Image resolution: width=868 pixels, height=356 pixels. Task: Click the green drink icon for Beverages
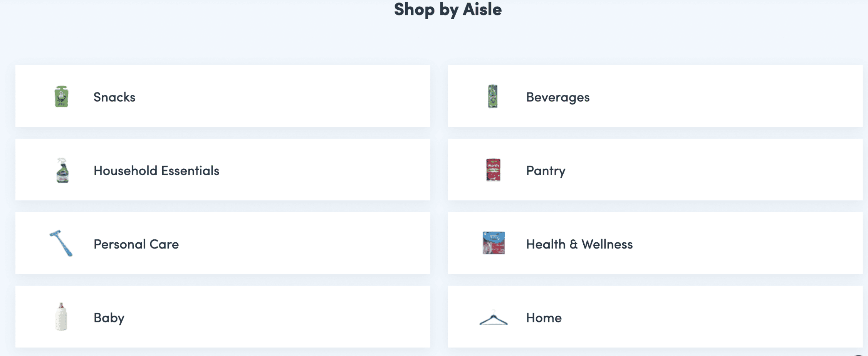[x=493, y=96]
